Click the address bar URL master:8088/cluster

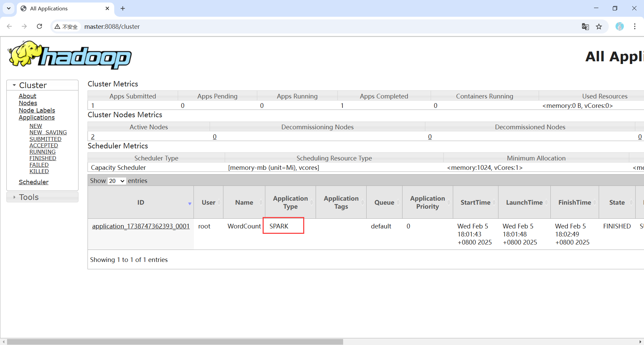[x=112, y=26]
